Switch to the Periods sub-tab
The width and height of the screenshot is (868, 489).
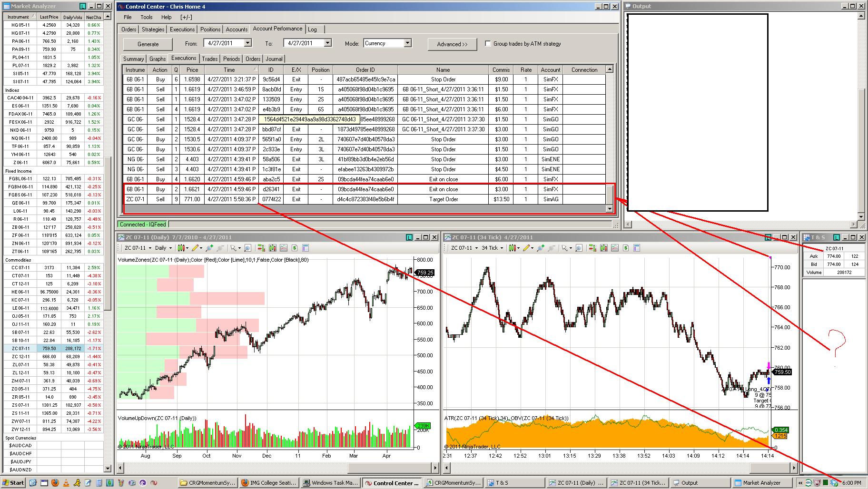pos(232,59)
